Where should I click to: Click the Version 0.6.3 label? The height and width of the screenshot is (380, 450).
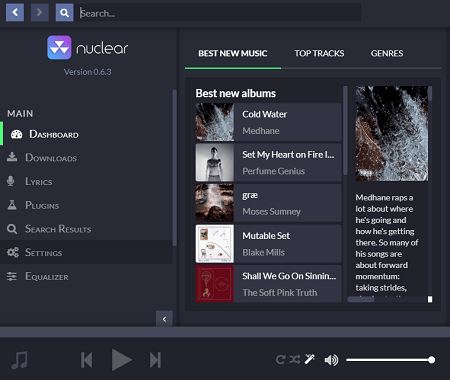pos(88,72)
